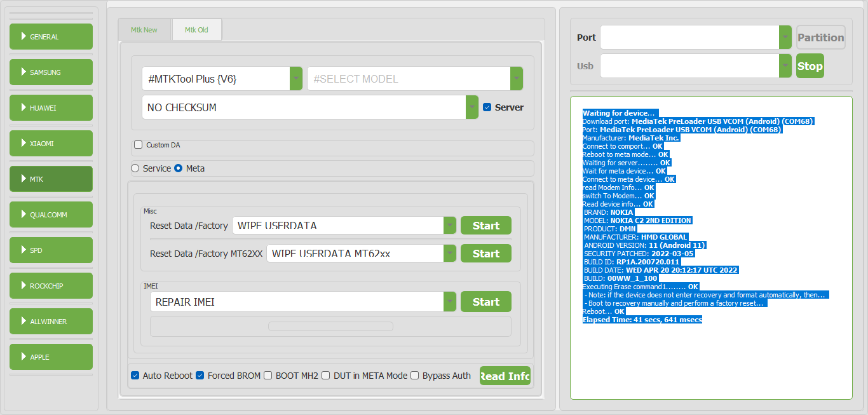Image resolution: width=868 pixels, height=415 pixels.
Task: Enable the DUT in META Mode checkbox
Action: pyautogui.click(x=326, y=376)
